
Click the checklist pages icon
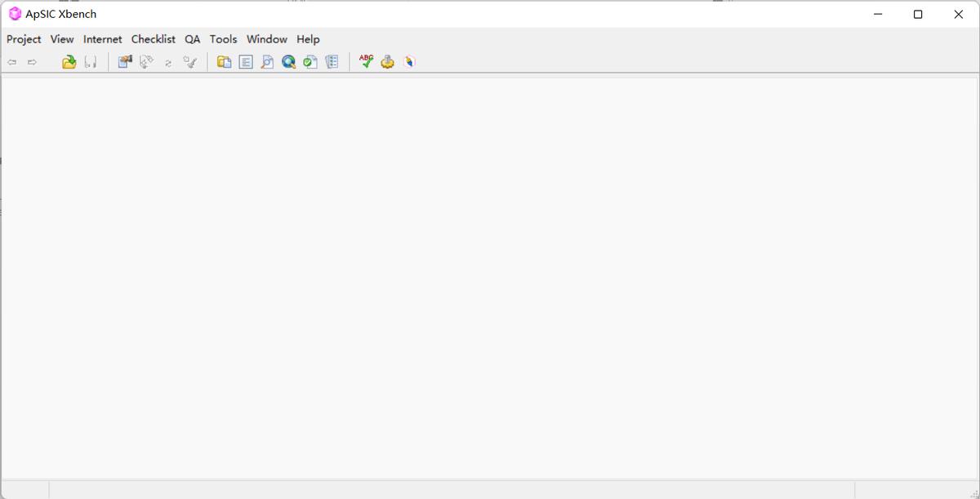pyautogui.click(x=332, y=62)
